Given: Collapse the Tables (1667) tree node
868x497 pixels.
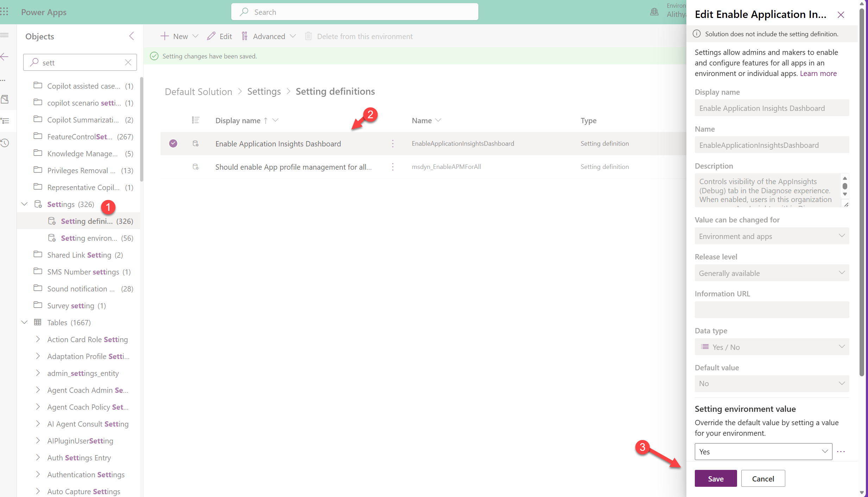Looking at the screenshot, I should tap(24, 322).
